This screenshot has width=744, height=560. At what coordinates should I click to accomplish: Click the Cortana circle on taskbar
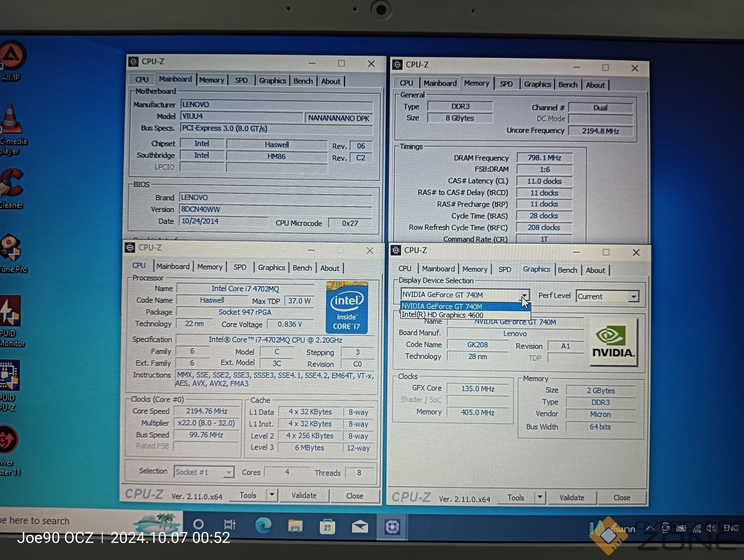(198, 524)
